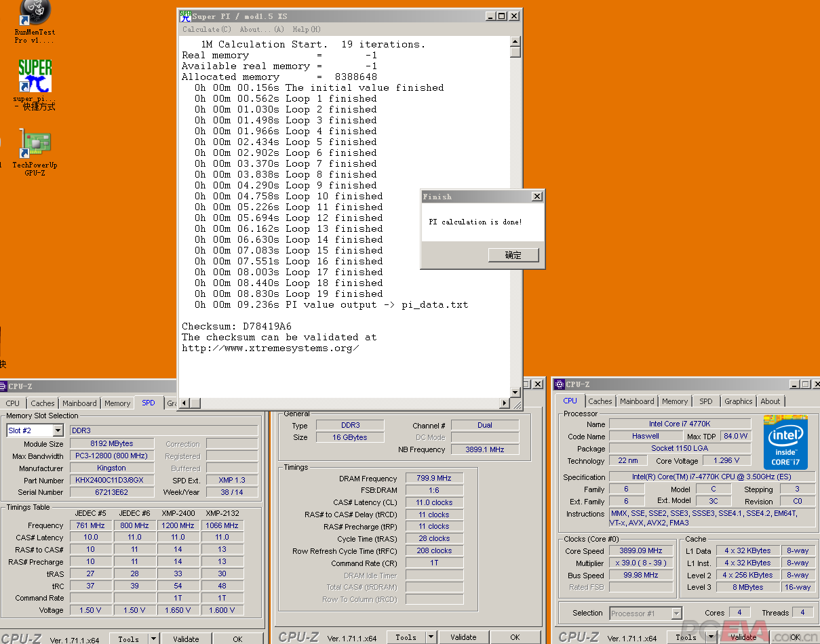
Task: Expand the Slot #2 memory slot dropdown
Action: point(58,430)
